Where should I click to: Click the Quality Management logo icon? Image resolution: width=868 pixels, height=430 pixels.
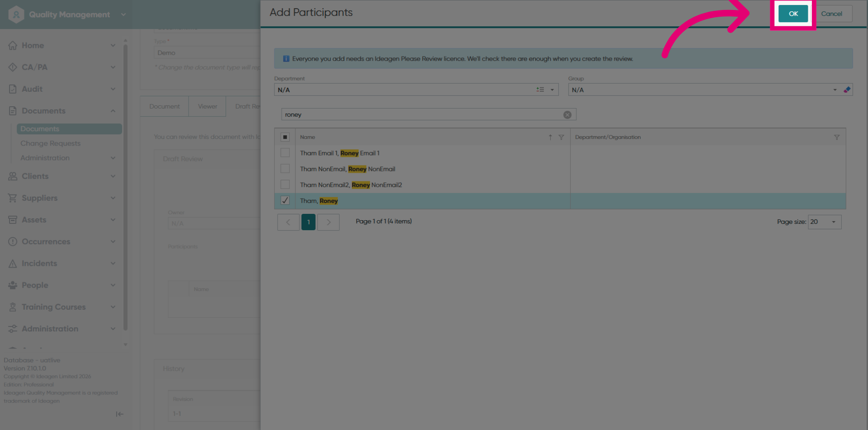point(16,14)
